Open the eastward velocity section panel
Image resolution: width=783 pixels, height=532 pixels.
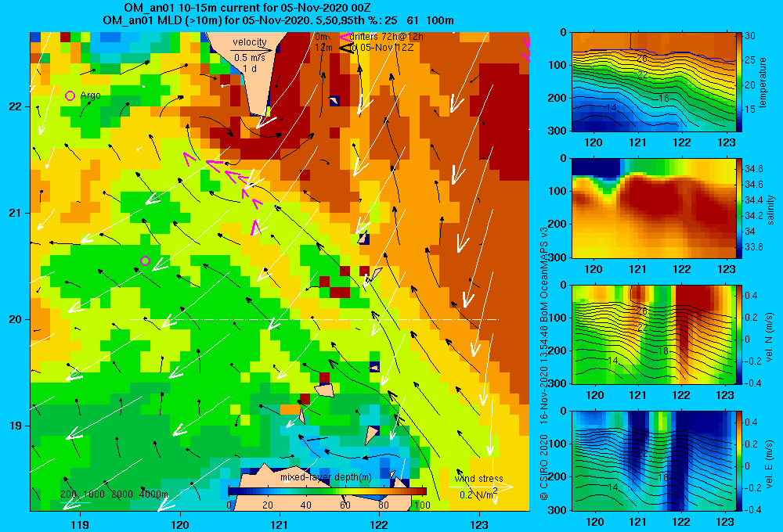coord(653,461)
